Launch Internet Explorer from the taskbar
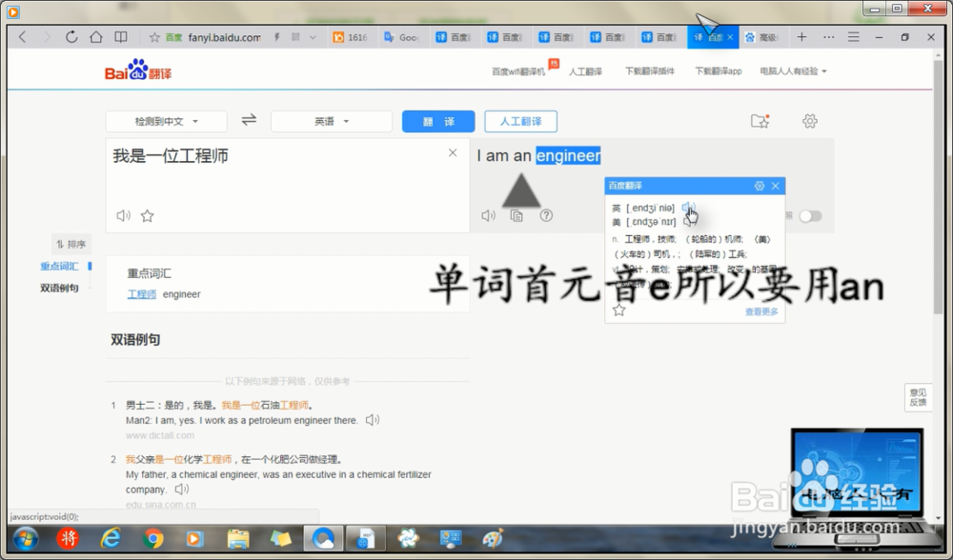The image size is (953, 560). [x=111, y=538]
